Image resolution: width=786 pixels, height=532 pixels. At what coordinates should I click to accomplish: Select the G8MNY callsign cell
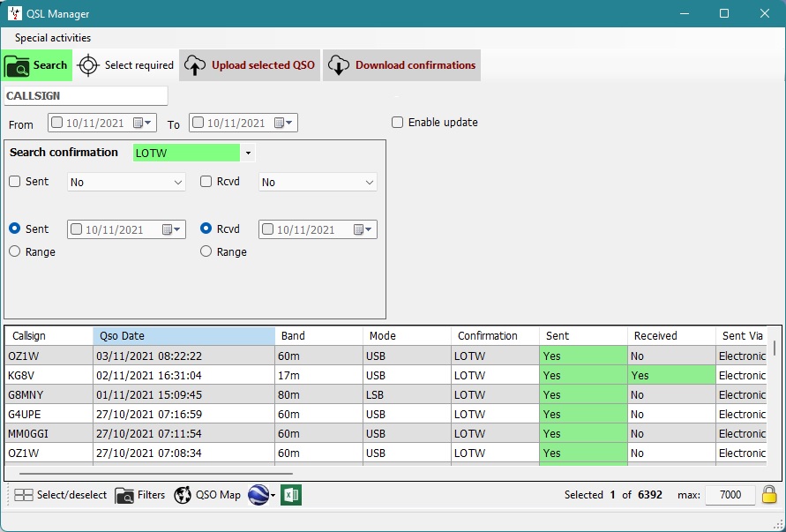(x=49, y=395)
